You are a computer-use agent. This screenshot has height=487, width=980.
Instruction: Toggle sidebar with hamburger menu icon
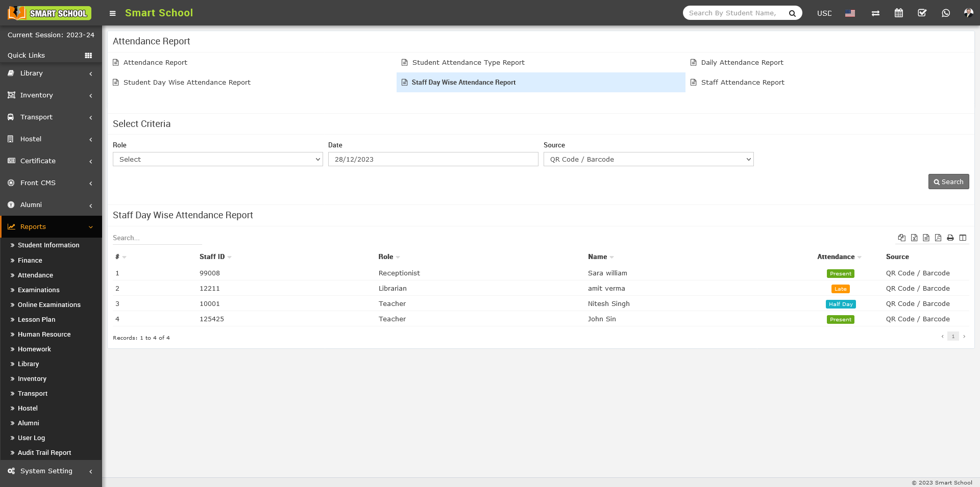pos(113,13)
